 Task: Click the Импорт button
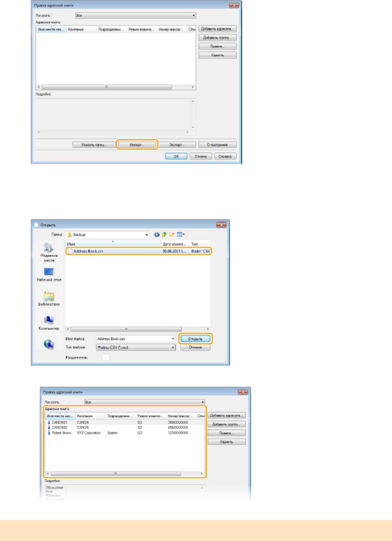(137, 145)
